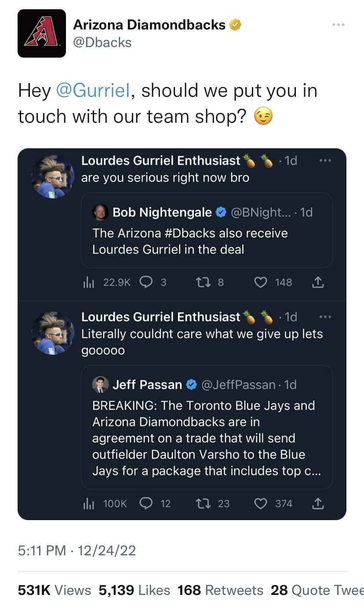This screenshot has height=609, width=364.
Task: Click share icon of second quoted tweet
Action: tap(318, 504)
